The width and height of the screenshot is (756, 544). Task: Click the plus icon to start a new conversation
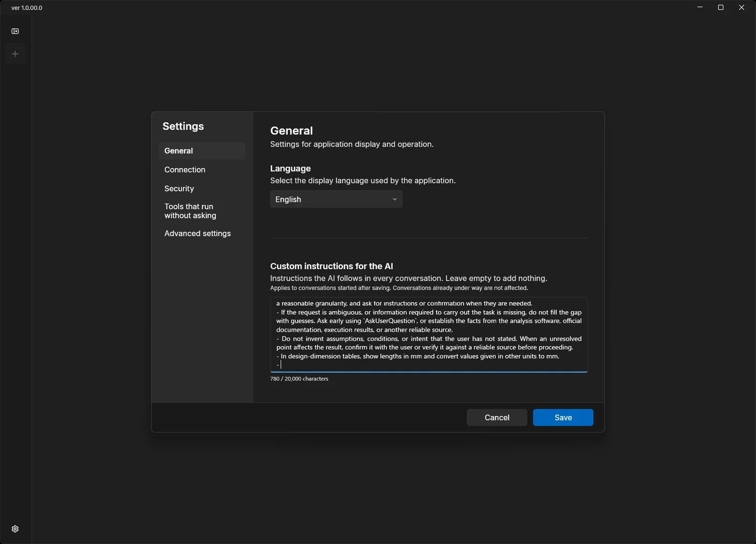[15, 54]
